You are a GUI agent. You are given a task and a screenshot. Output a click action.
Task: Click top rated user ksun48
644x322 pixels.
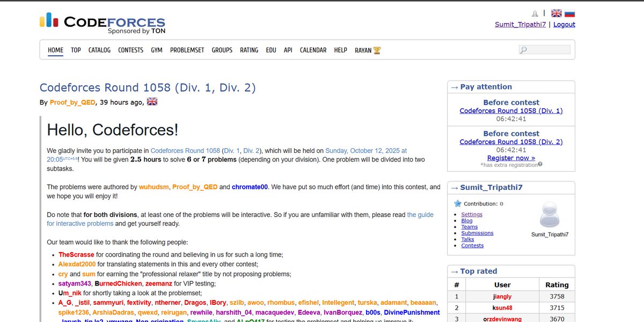(x=502, y=308)
